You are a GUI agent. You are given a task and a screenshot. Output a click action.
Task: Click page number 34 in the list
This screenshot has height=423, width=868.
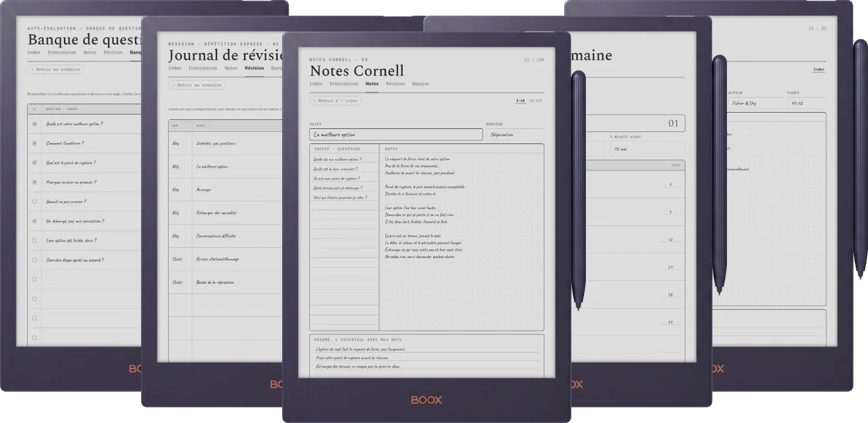(x=670, y=322)
